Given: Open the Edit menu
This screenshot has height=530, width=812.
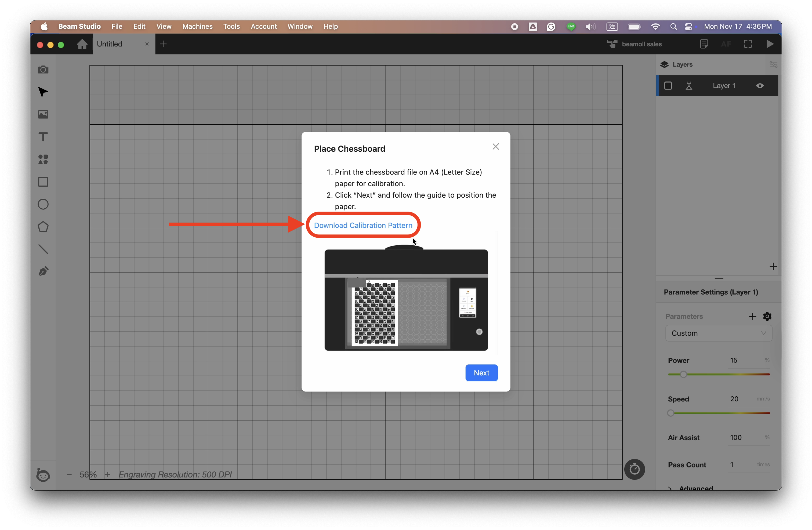Looking at the screenshot, I should [139, 26].
